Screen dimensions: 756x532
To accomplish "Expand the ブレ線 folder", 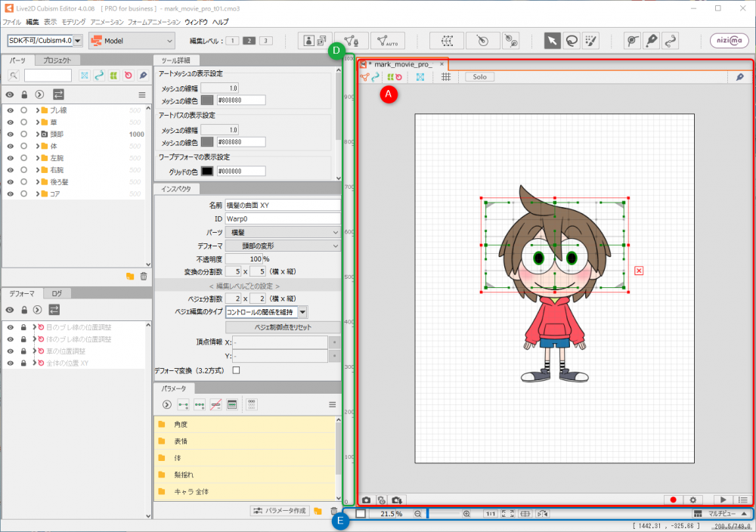I will (x=38, y=110).
